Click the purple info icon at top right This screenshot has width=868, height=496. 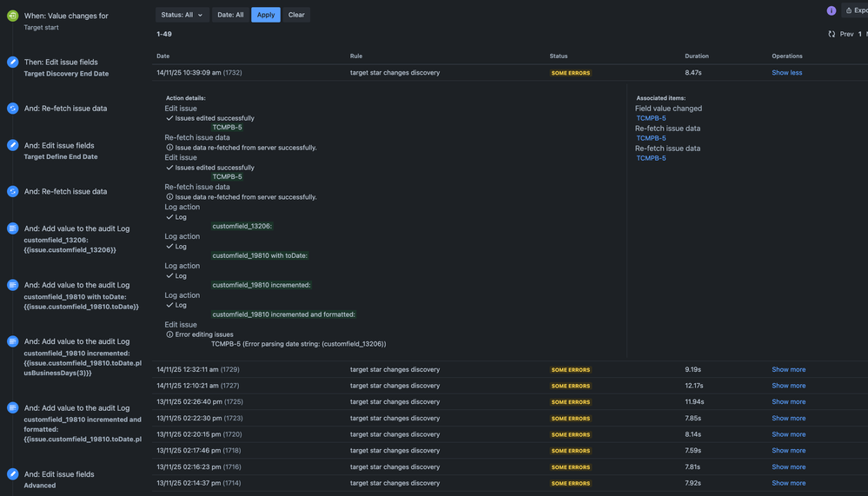[831, 10]
